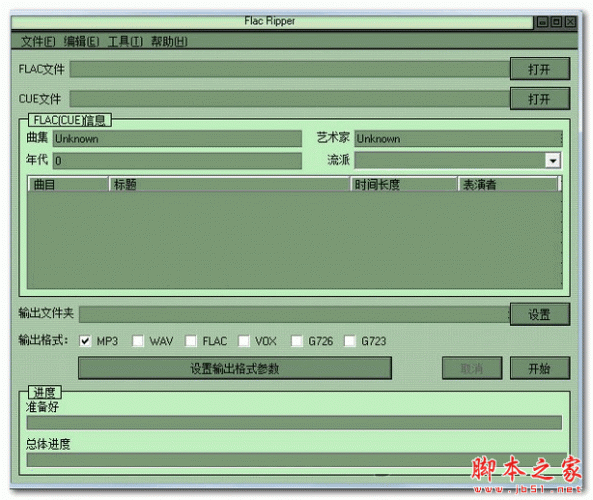Click the 输出文件夹 path field

point(295,314)
